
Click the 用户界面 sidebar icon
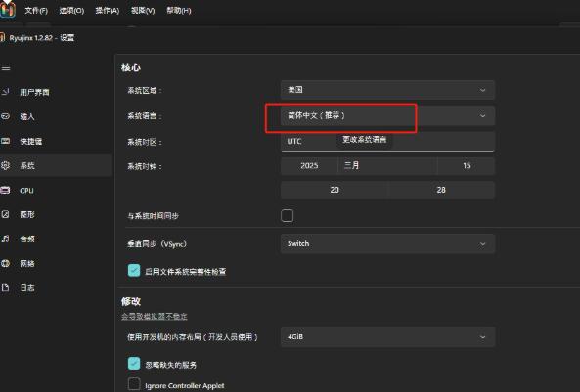[5, 91]
